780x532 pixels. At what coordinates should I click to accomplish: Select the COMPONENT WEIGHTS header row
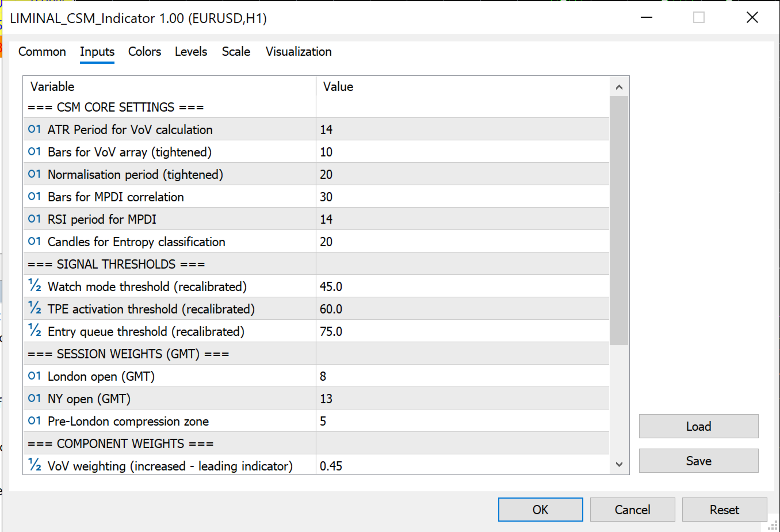pyautogui.click(x=316, y=443)
